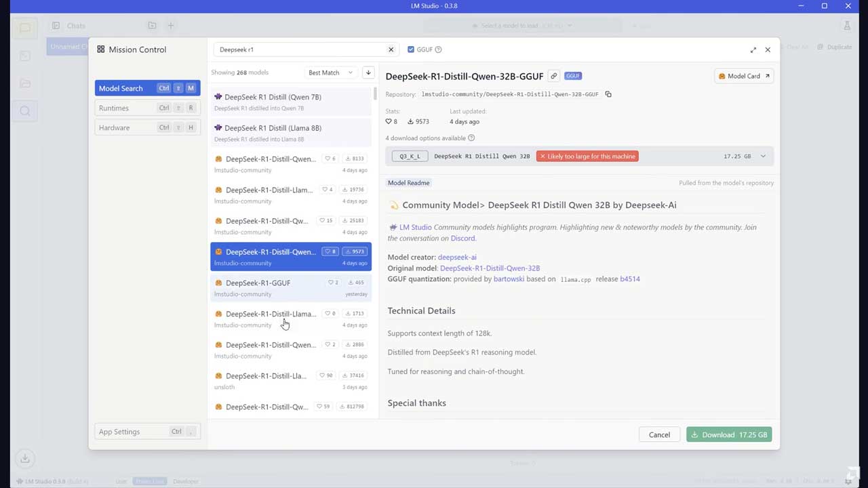
Task: Open the GGUF filter info icon
Action: [438, 49]
